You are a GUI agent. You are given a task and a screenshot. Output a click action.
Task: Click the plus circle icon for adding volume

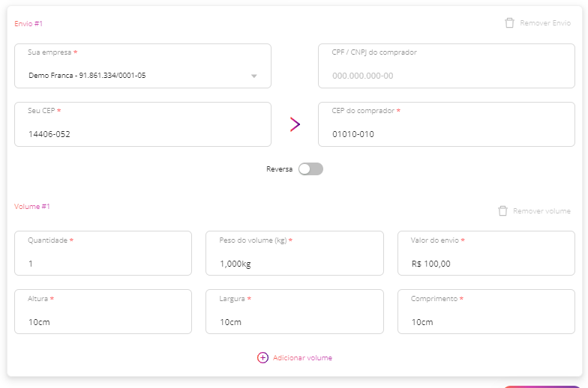262,358
